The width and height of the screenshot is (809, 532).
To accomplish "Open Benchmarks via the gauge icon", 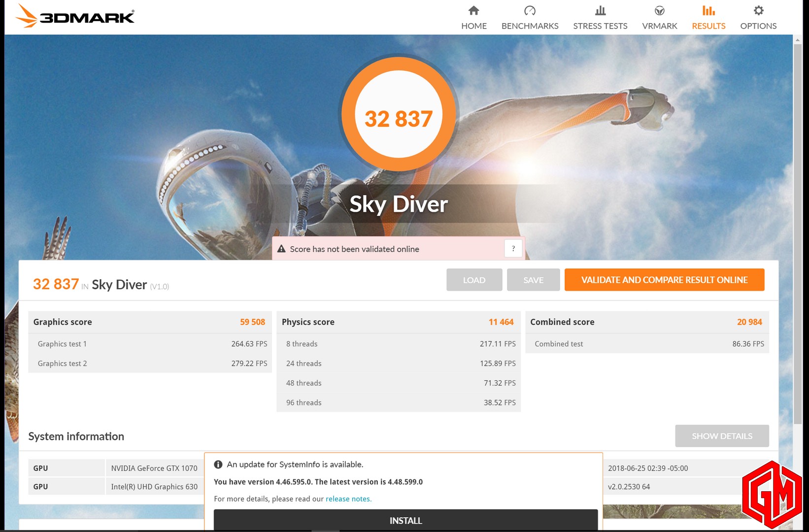I will click(530, 10).
